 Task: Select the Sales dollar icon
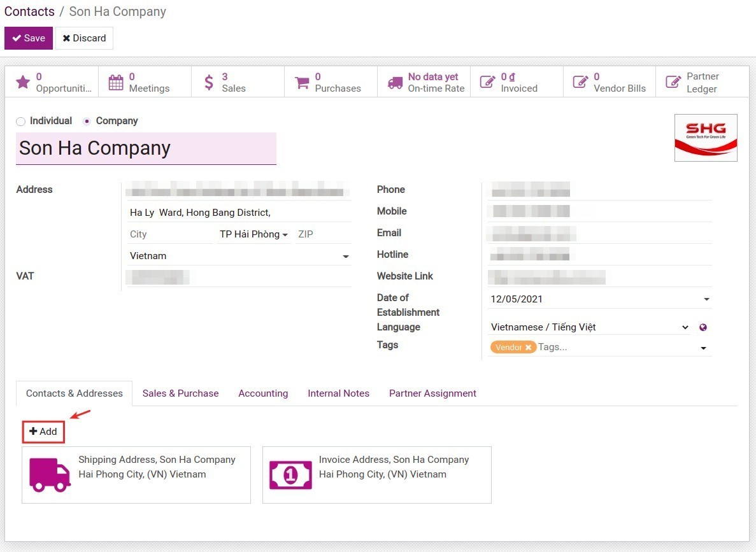209,81
